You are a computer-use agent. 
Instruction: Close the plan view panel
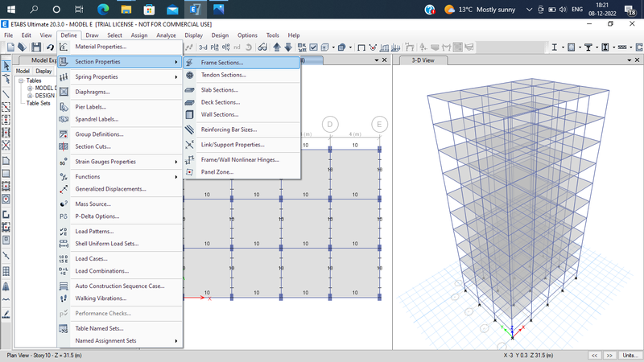pos(385,60)
